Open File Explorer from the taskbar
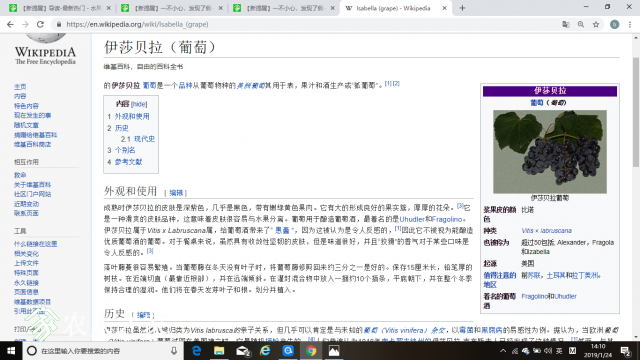Image resolution: width=640 pixels, height=360 pixels. click(219, 351)
